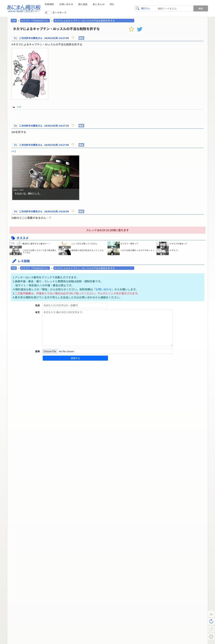Click the 『お問い合わせ』 link in posting rules
The image size is (215, 644).
[x=104, y=289]
